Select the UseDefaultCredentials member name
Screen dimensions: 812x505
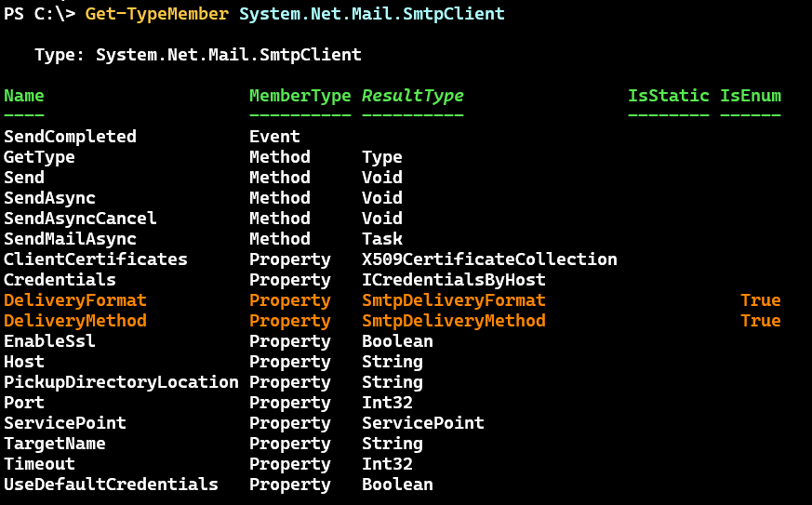111,485
